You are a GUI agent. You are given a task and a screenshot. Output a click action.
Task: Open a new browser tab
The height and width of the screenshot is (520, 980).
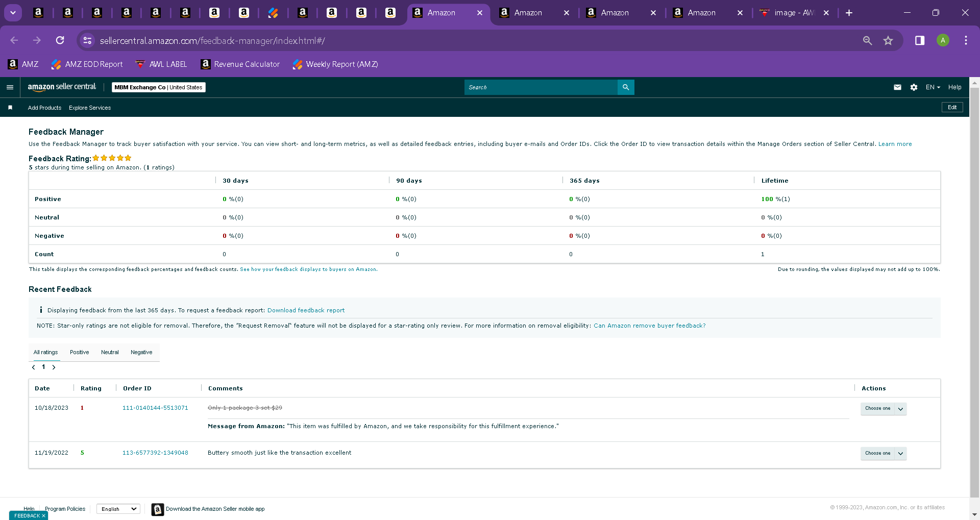coord(849,13)
